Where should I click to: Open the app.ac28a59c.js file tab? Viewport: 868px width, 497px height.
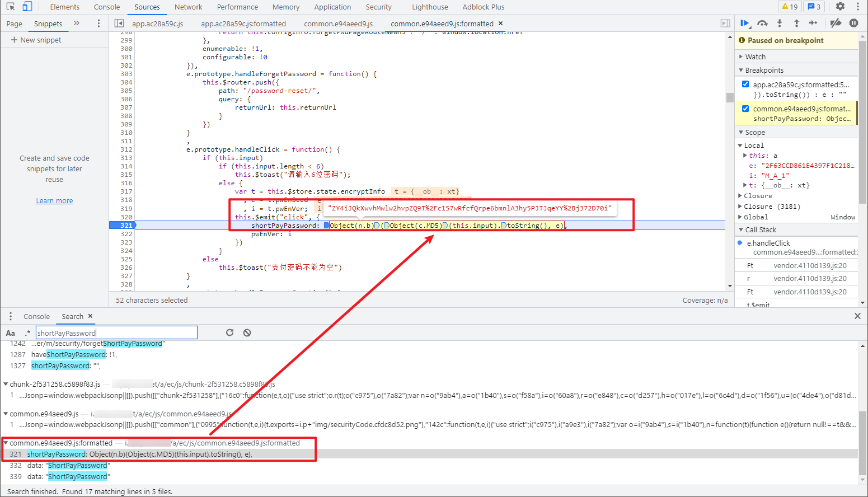[x=158, y=24]
